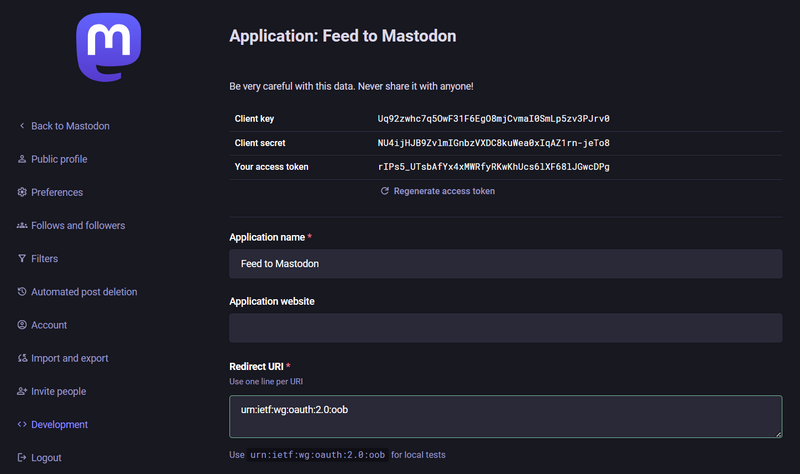Focus the empty Application website field
This screenshot has width=800, height=474.
(x=506, y=328)
